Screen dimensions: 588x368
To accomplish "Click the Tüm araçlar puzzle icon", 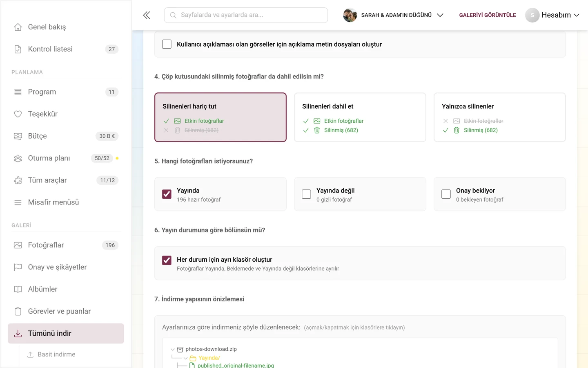I will [18, 180].
